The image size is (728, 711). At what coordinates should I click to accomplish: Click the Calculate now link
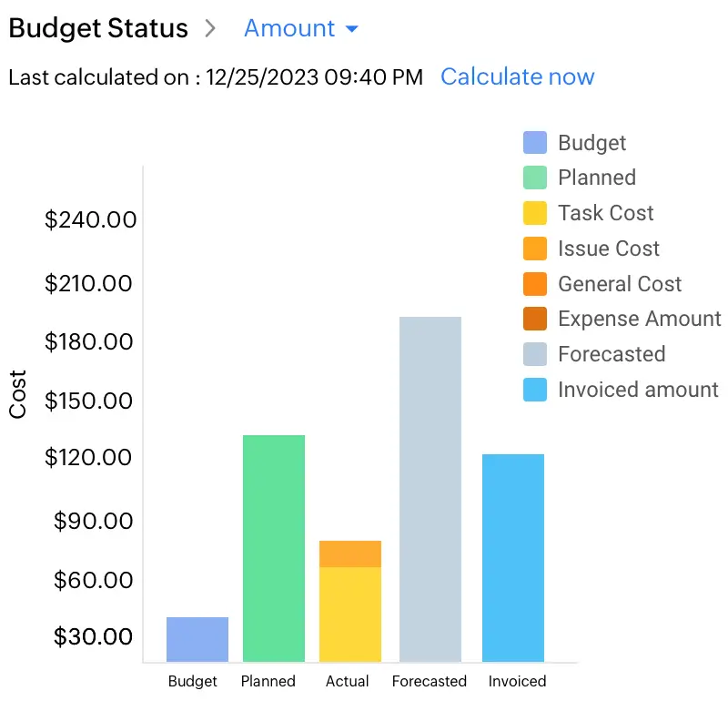pyautogui.click(x=517, y=77)
